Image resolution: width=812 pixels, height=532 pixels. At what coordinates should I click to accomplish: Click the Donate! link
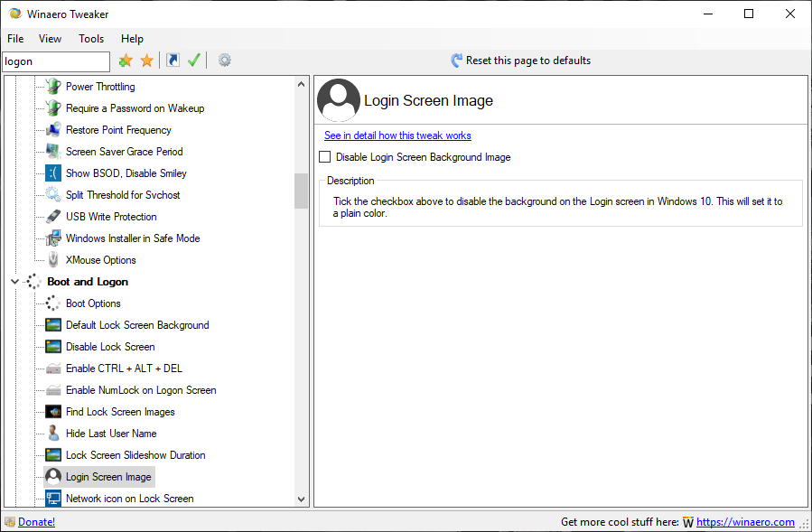36,522
